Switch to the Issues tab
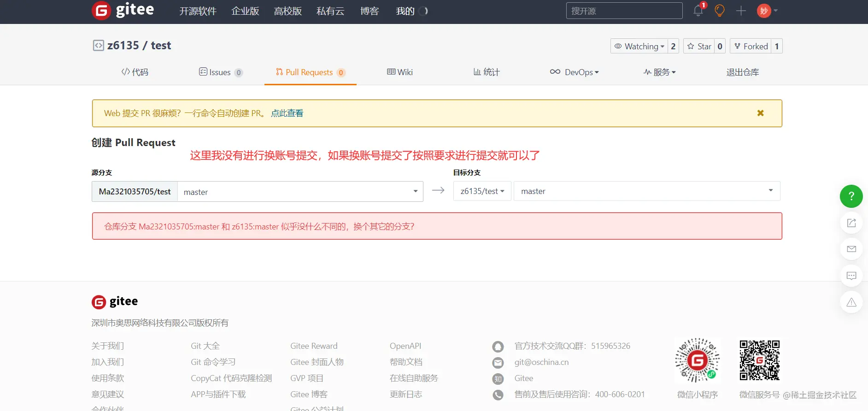 click(221, 72)
